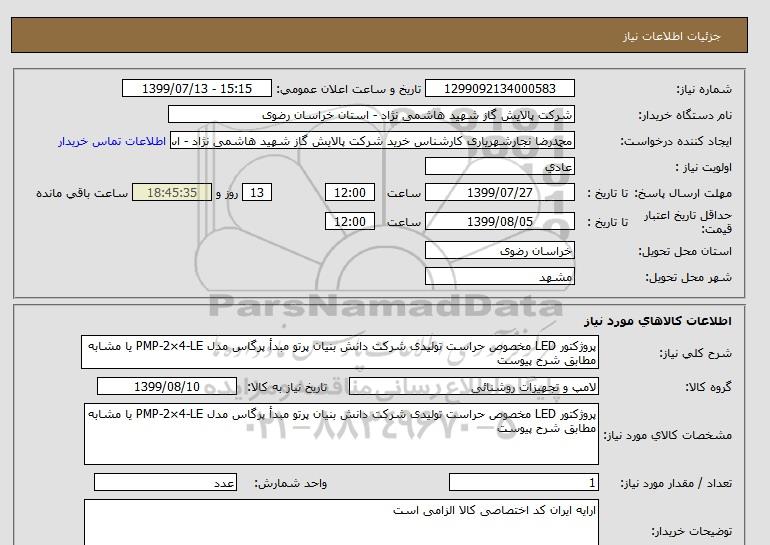
Task: Open the اطلاعات تماس خریدار link
Action: [113, 142]
